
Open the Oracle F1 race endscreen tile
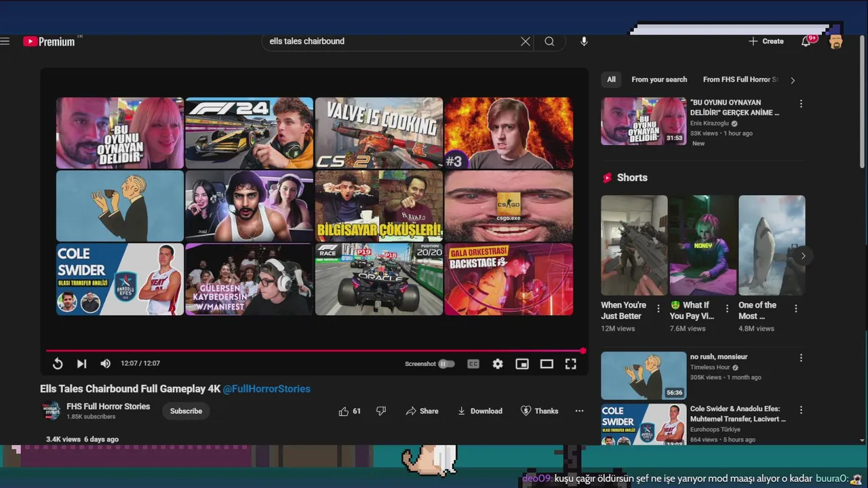click(379, 279)
